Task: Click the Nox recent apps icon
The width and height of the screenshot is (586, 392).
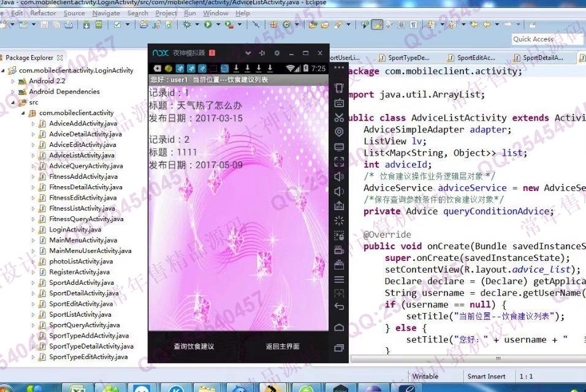Action: [339, 348]
